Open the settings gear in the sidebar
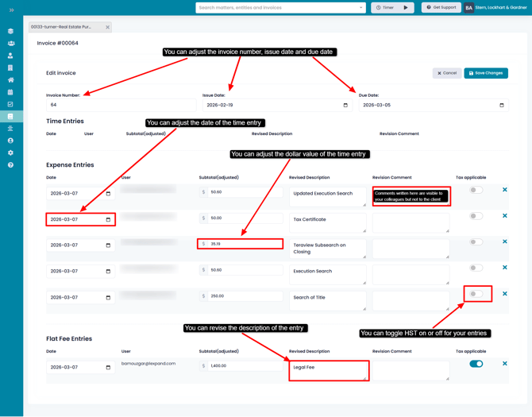 [10, 153]
